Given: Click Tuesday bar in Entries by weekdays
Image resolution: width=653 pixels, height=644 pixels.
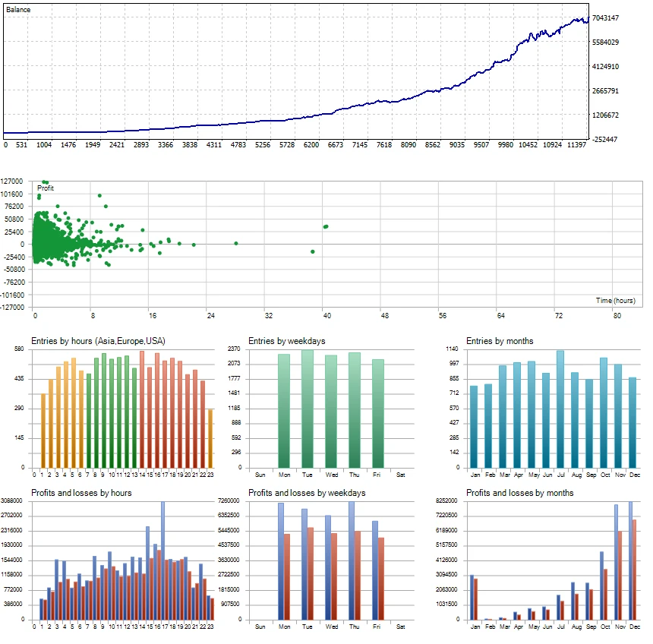Looking at the screenshot, I should (x=308, y=410).
